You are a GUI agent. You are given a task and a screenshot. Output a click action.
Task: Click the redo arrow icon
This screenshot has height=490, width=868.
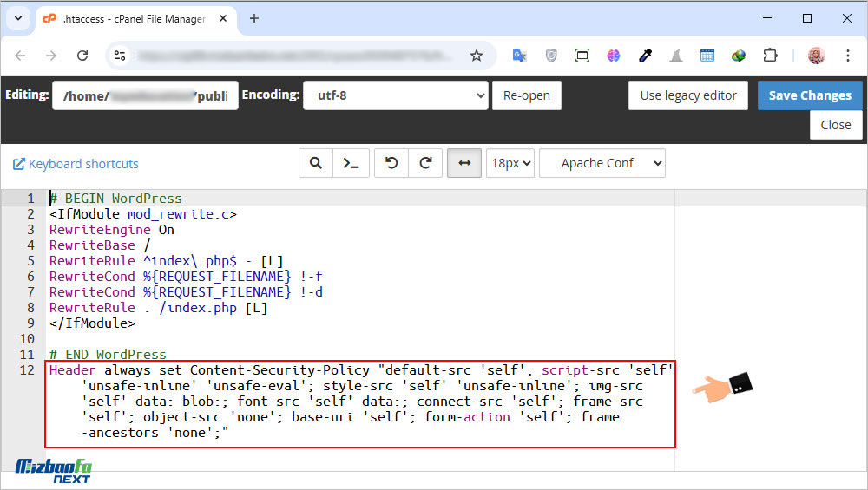pos(425,163)
